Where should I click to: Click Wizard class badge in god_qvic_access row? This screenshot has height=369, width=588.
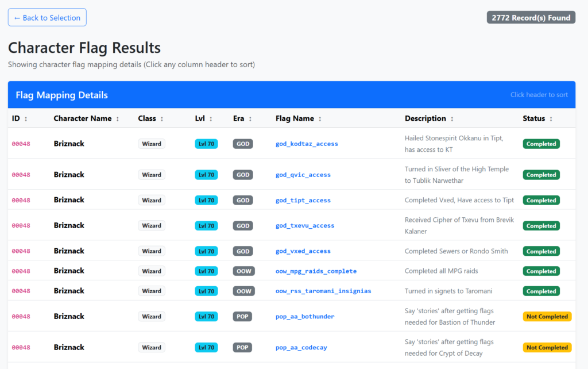[152, 175]
